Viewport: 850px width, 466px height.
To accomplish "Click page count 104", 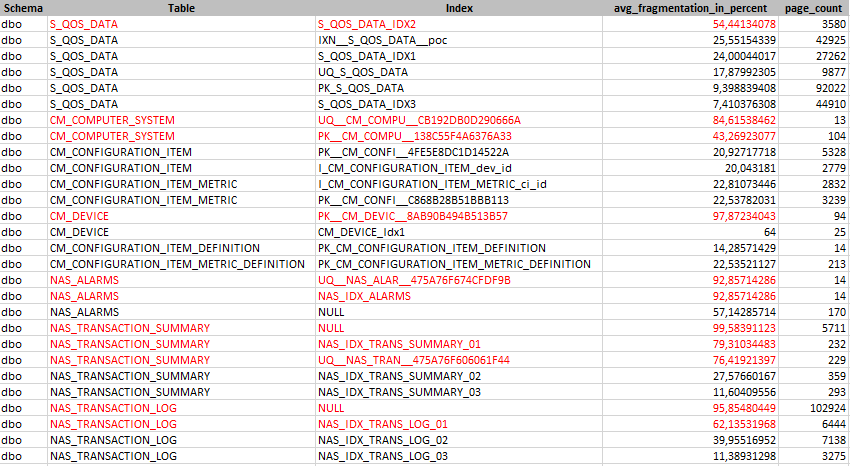I will 814,136.
